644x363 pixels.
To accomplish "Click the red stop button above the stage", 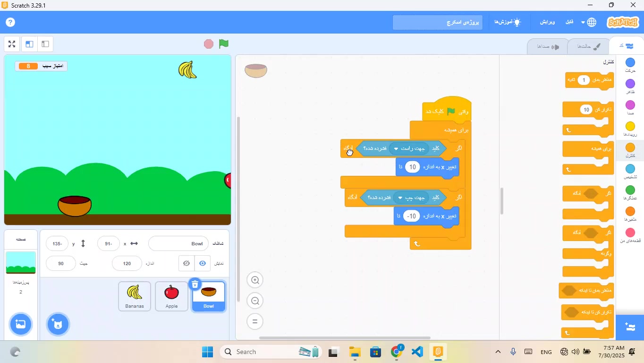I will point(209,44).
